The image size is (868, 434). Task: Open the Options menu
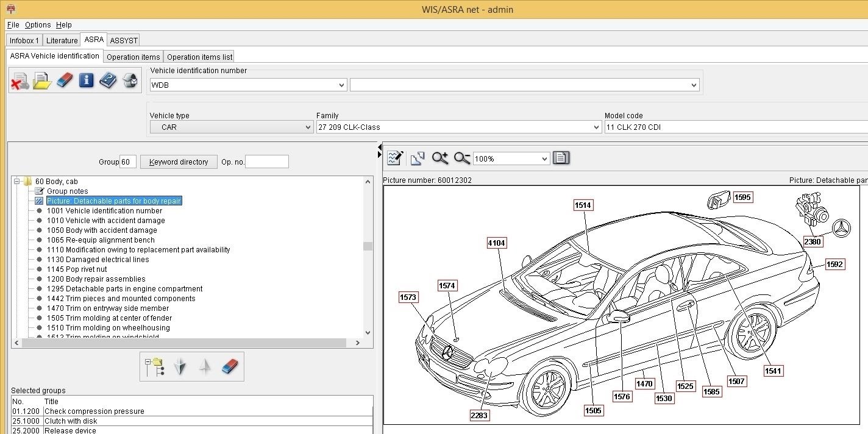[x=38, y=25]
